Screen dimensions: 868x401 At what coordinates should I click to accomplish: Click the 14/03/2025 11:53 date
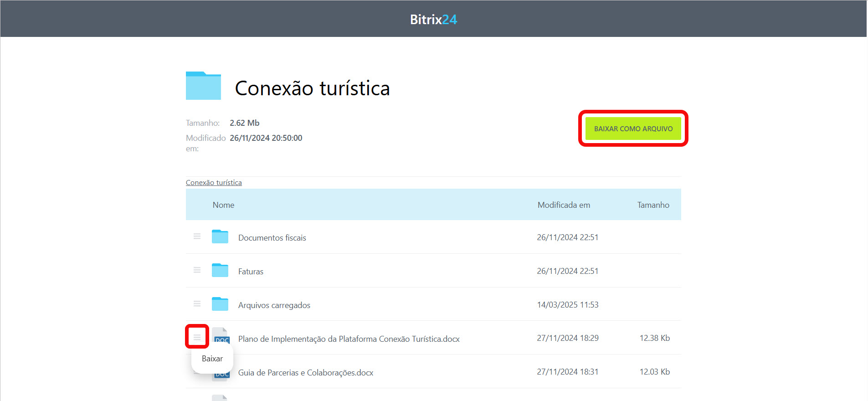pyautogui.click(x=568, y=305)
